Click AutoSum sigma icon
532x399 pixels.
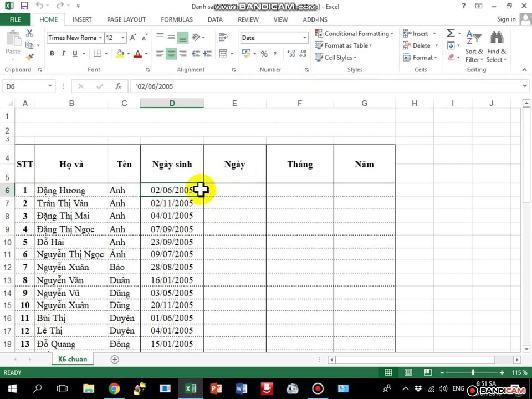451,33
